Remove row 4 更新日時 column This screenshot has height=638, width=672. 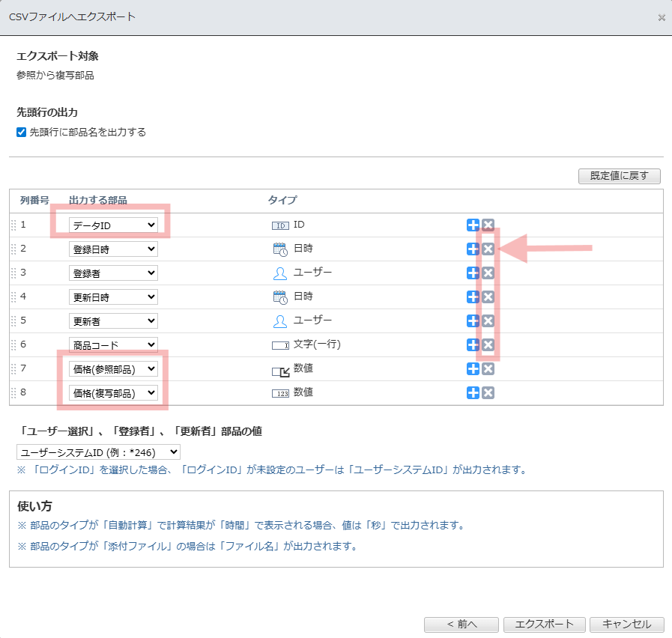(x=488, y=297)
